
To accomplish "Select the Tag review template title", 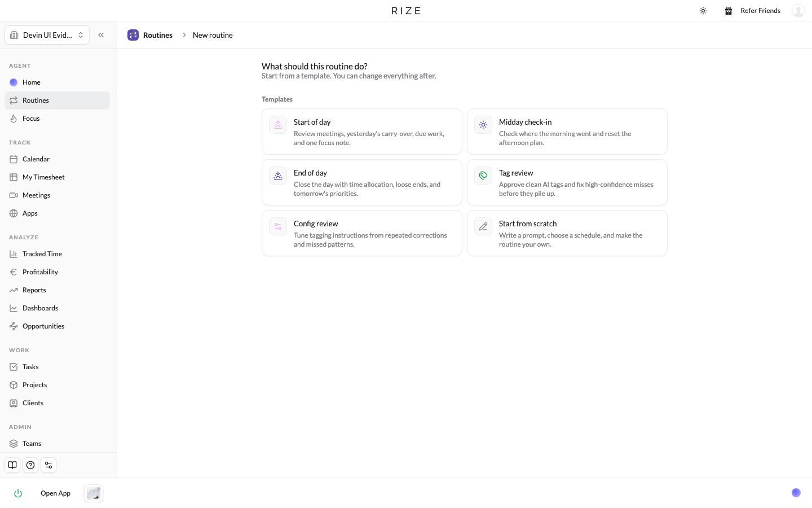I will pos(516,173).
